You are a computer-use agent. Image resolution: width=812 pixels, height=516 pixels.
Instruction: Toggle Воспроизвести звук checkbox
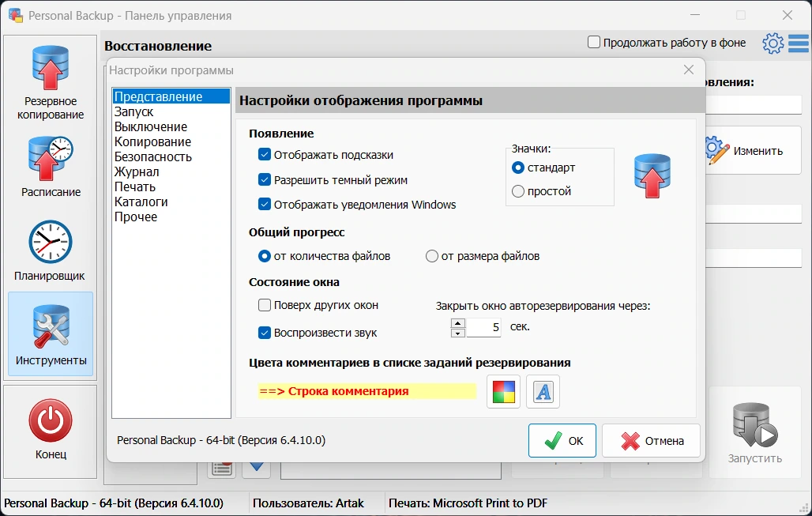264,333
